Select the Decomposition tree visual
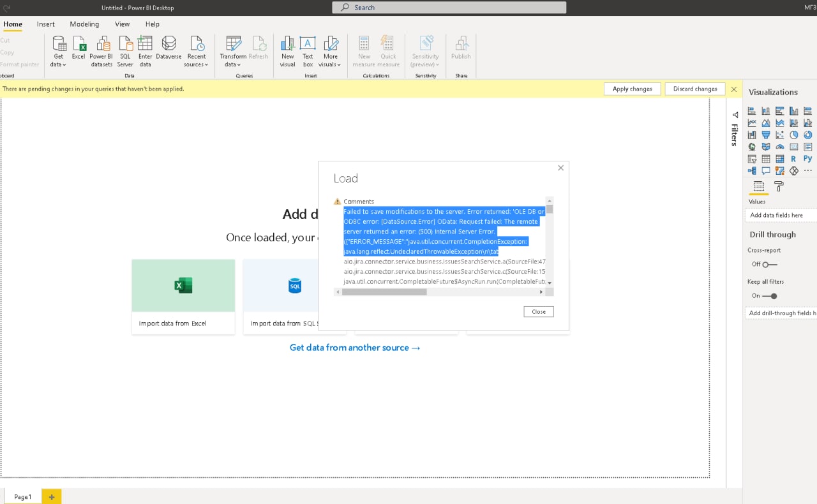 tap(752, 171)
